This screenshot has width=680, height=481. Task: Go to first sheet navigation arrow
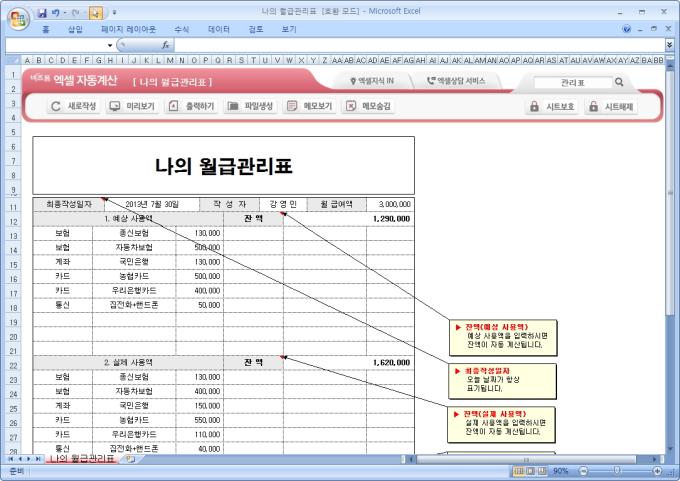[10, 458]
